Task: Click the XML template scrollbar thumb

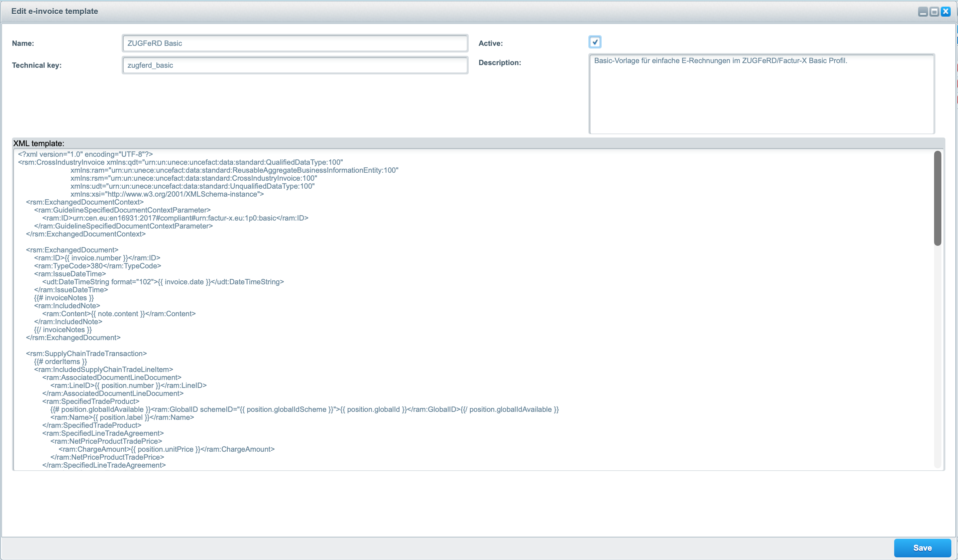Action: click(x=937, y=198)
